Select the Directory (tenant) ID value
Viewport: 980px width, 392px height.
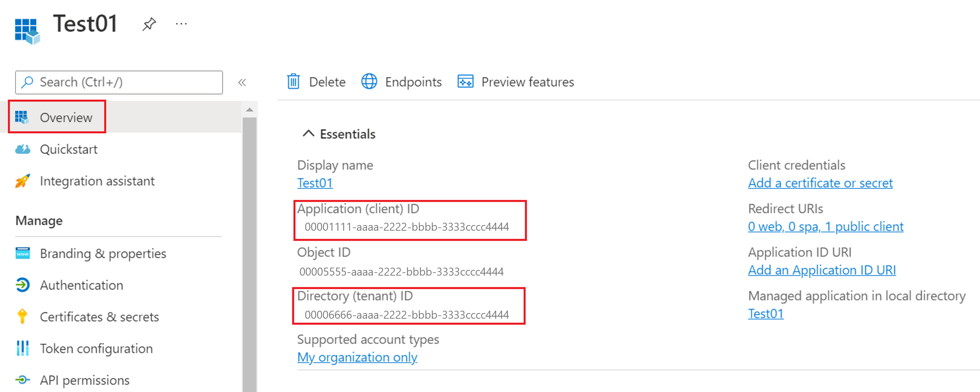click(x=406, y=315)
